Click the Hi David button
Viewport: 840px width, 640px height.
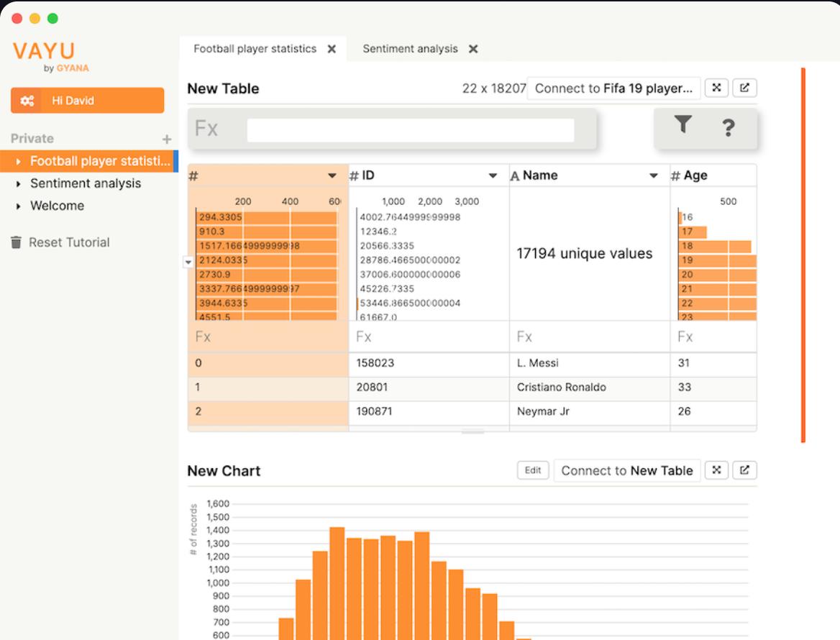click(x=87, y=101)
